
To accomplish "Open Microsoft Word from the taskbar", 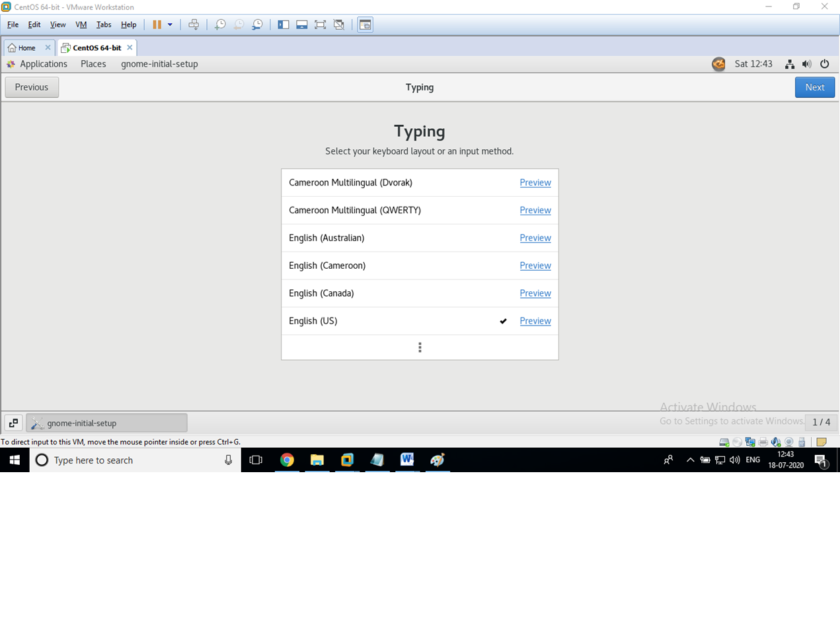I will [x=407, y=460].
